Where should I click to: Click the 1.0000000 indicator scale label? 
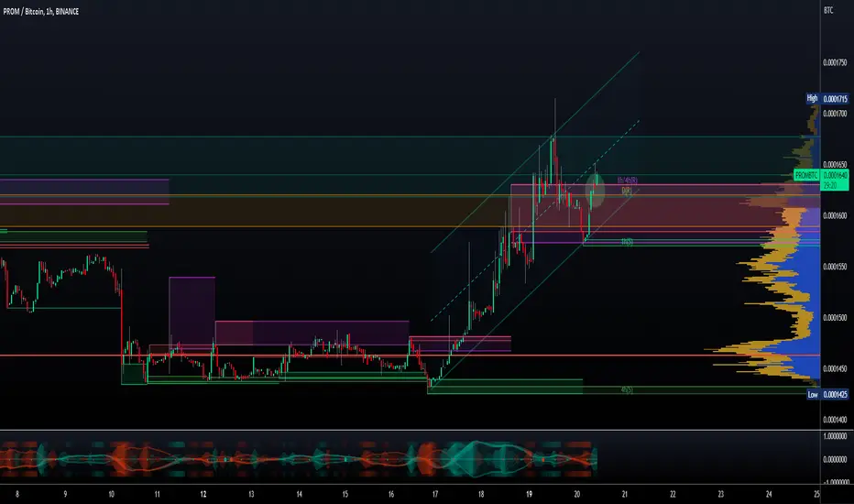(835, 436)
